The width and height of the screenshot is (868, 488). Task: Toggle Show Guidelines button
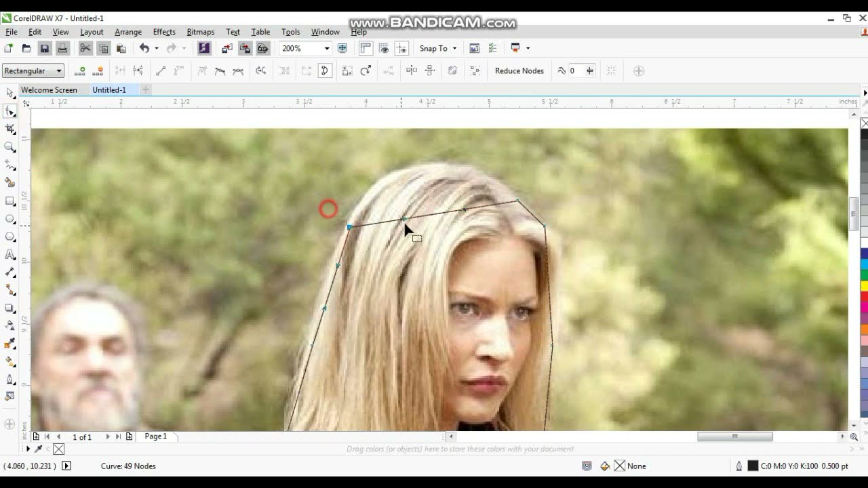[x=401, y=48]
